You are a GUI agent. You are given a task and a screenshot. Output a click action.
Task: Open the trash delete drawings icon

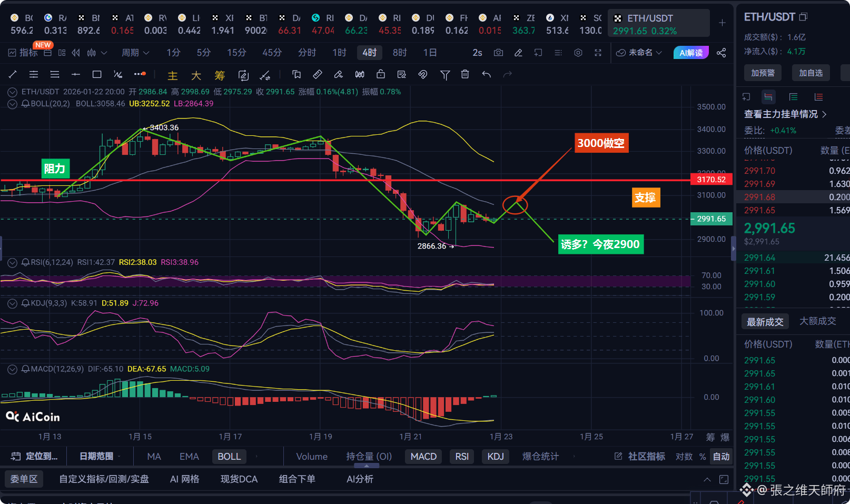click(465, 74)
